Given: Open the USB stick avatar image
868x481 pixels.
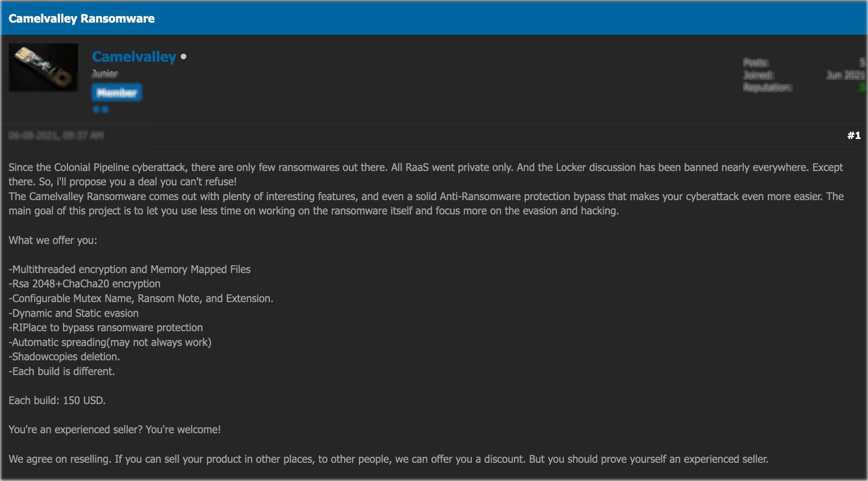Looking at the screenshot, I should [43, 67].
